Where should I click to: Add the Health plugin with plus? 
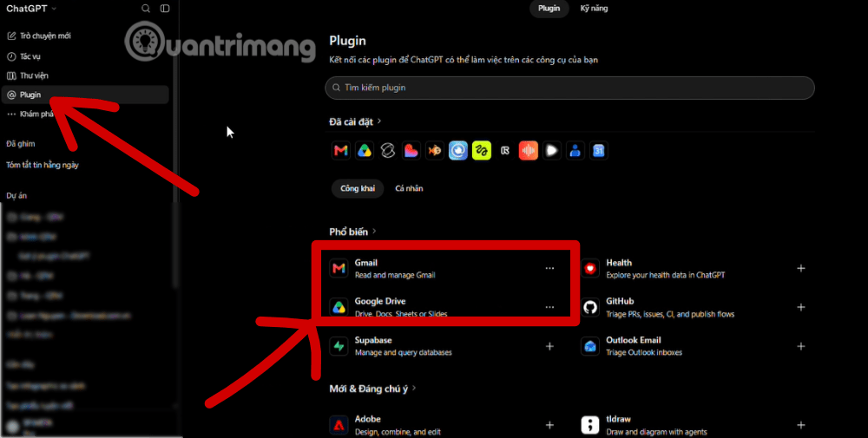point(800,268)
